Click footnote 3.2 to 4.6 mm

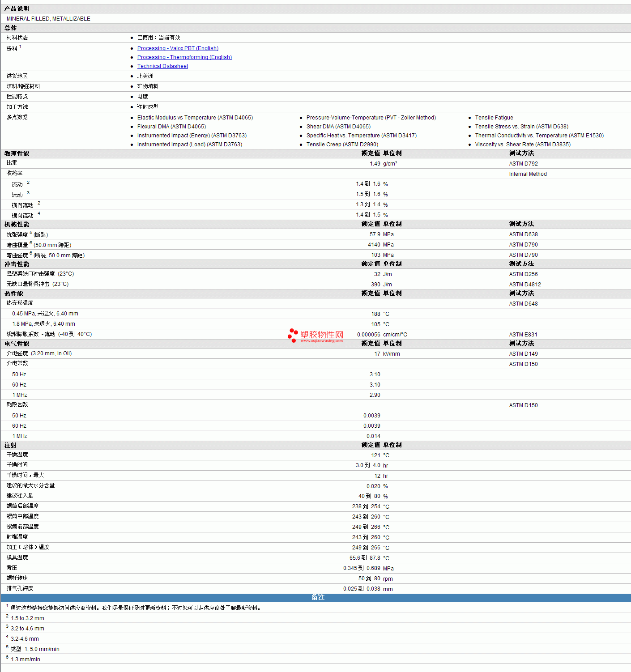coord(27,629)
